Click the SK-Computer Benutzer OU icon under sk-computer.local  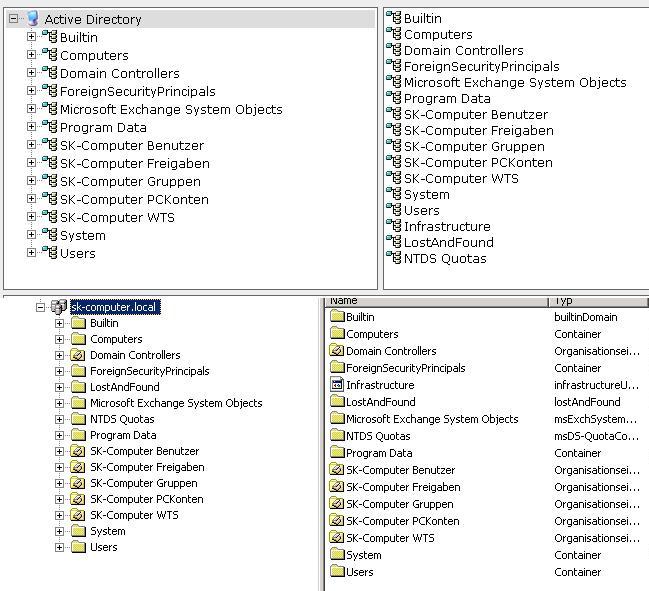(x=78, y=451)
